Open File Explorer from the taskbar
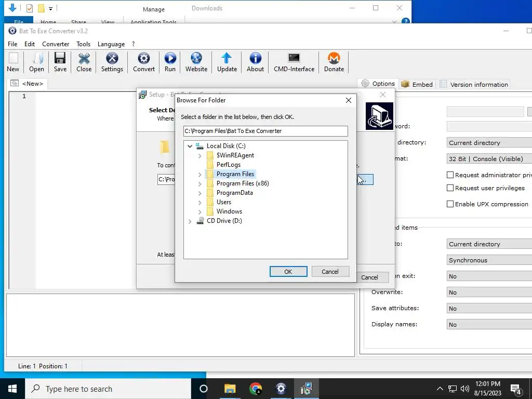 (230, 389)
